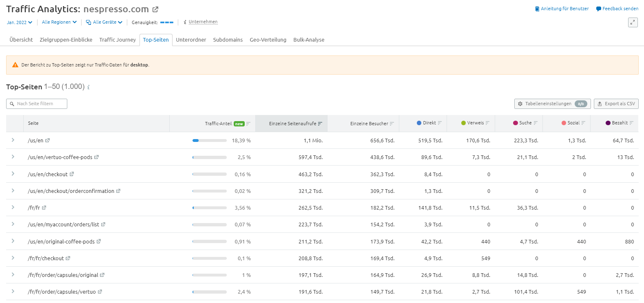Click Feedback senden link
Screen dimensions: 644x303
coord(617,9)
